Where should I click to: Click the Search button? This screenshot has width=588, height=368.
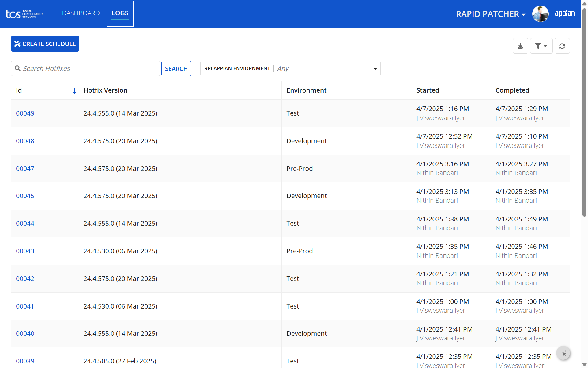coord(176,68)
